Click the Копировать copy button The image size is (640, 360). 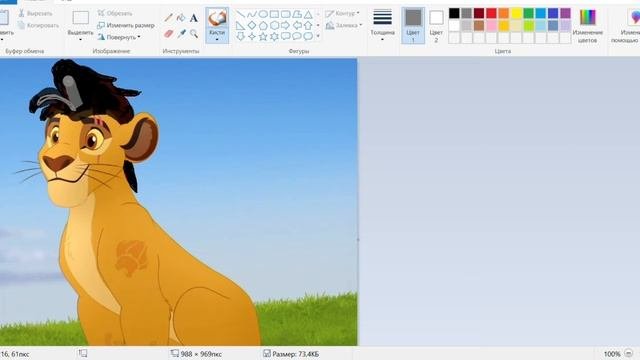[x=38, y=25]
